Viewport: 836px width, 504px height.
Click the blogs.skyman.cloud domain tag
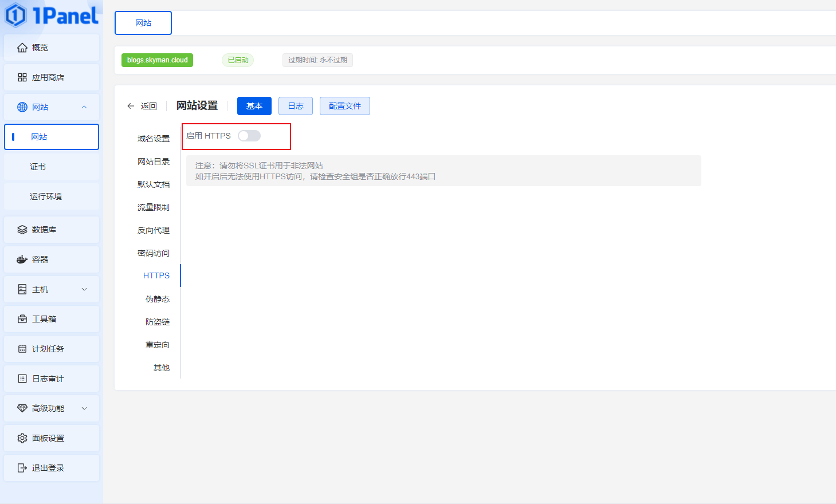[x=157, y=60]
